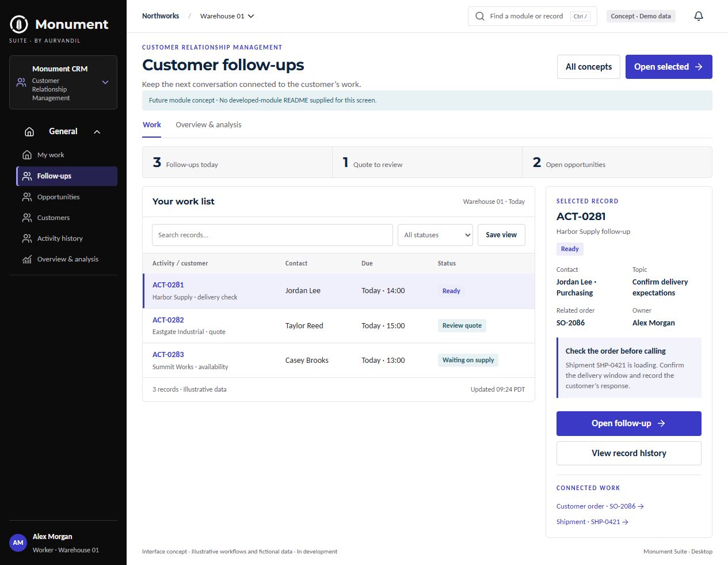Open ACT-0282 record link

168,320
